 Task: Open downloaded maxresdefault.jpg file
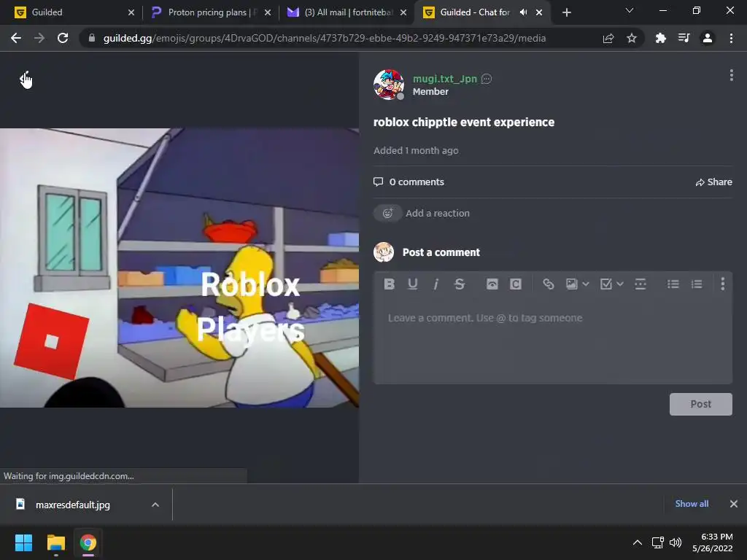pyautogui.click(x=73, y=505)
